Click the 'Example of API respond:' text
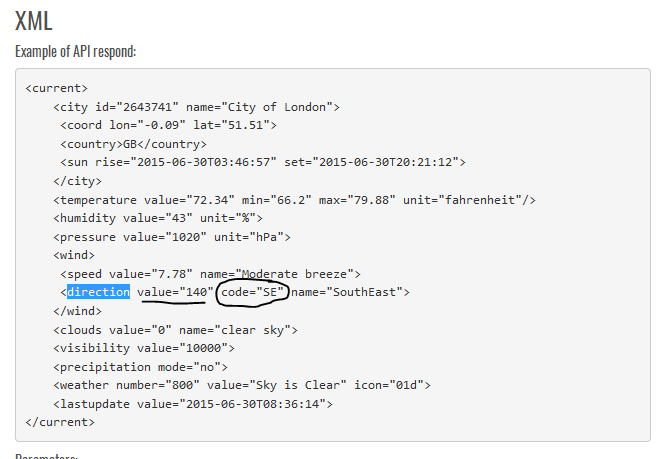671x459 pixels. (x=76, y=50)
